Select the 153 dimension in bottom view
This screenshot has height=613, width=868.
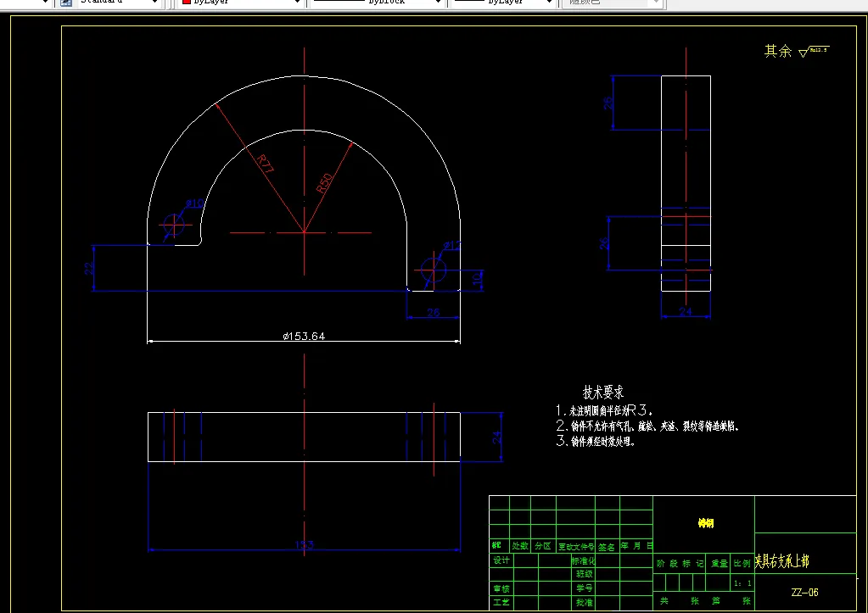[x=305, y=545]
